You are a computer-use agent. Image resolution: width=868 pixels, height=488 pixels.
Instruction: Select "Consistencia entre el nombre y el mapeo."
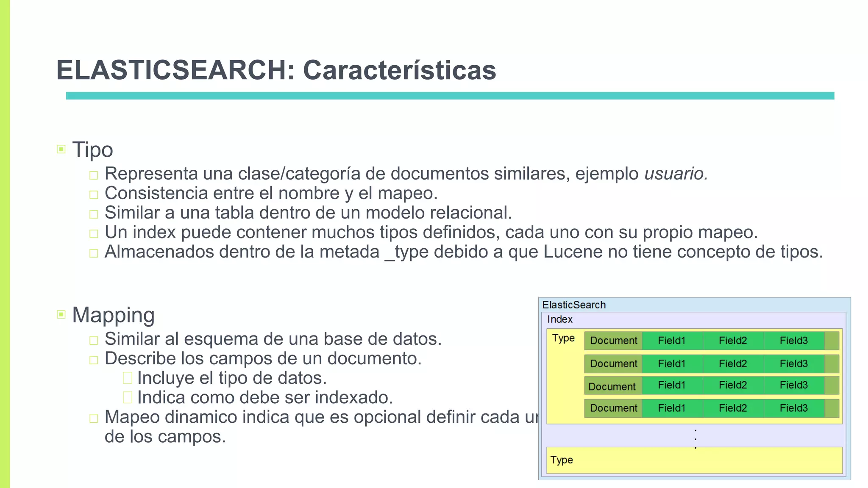pyautogui.click(x=271, y=193)
